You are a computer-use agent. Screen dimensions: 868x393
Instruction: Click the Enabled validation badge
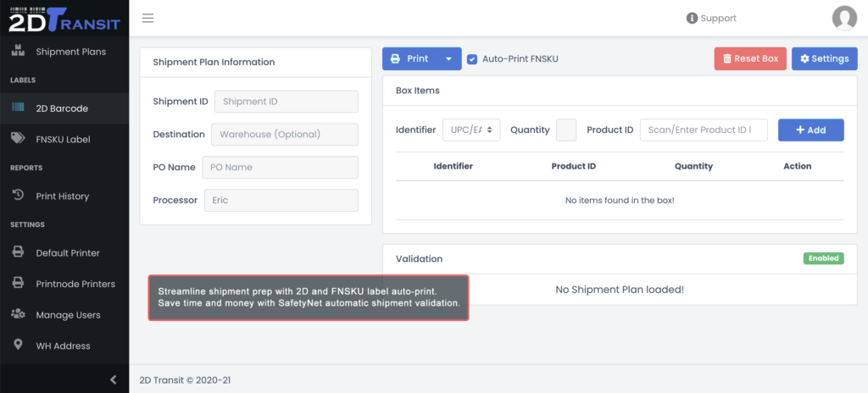point(824,258)
